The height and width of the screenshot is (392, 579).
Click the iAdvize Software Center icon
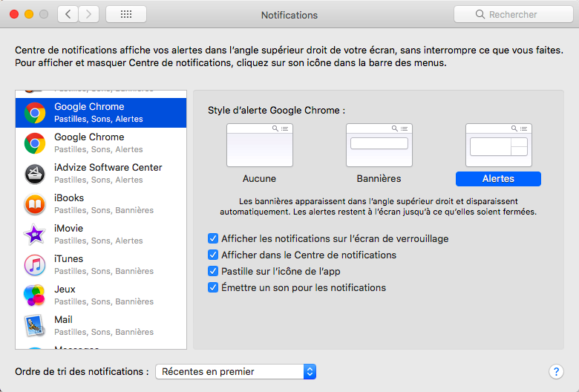(35, 174)
